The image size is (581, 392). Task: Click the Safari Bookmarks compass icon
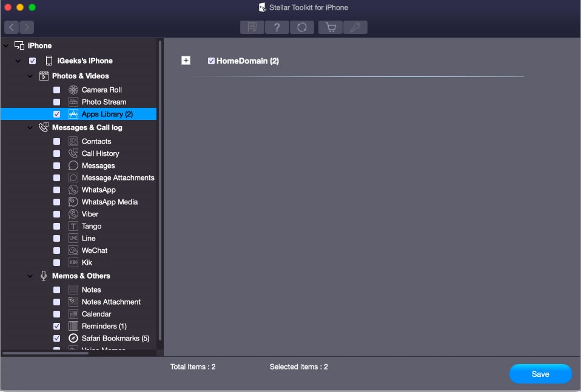click(x=73, y=338)
